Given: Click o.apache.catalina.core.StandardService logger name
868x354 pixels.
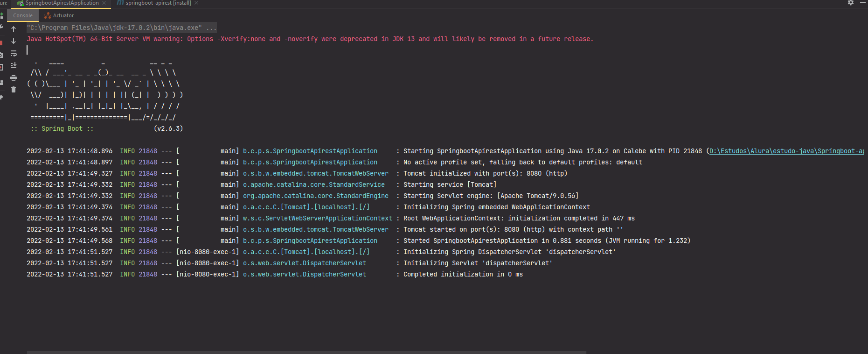Looking at the screenshot, I should tap(314, 184).
